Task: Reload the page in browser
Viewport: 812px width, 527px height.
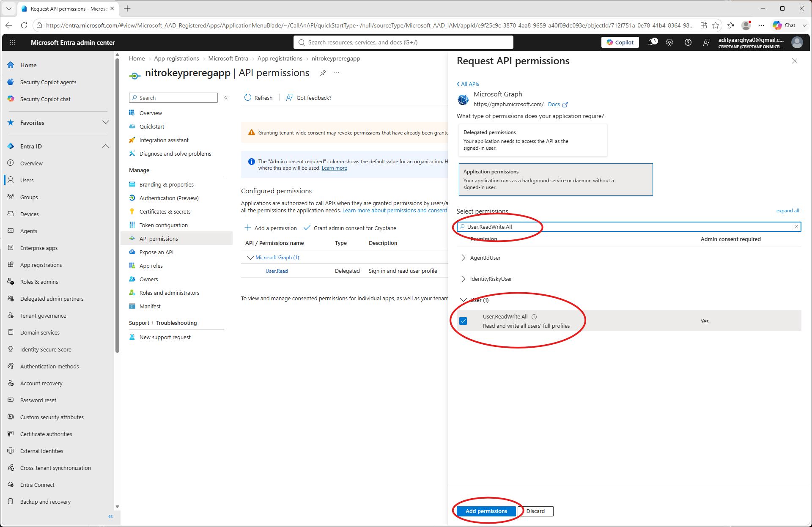Action: click(24, 25)
